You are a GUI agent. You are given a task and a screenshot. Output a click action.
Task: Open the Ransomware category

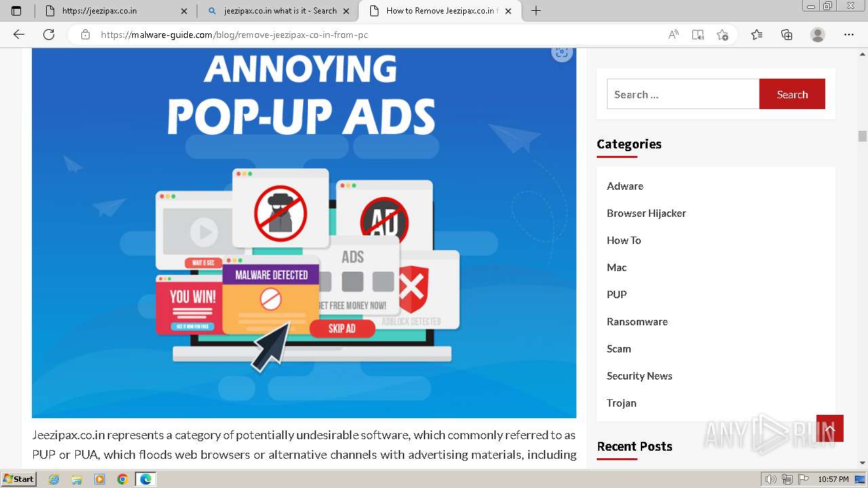637,321
